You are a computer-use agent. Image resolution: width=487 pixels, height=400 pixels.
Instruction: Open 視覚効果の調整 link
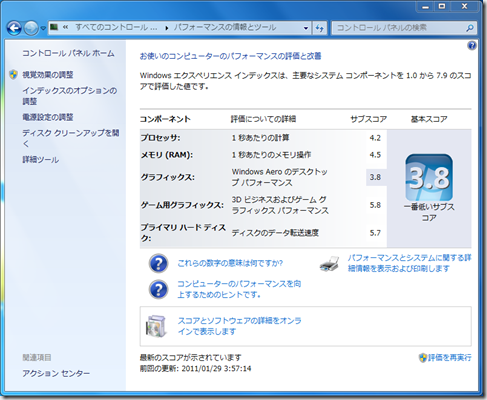[48, 75]
